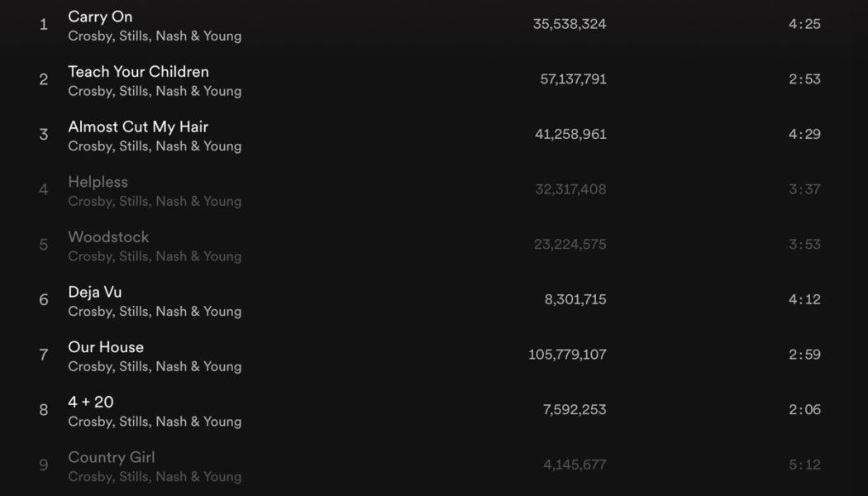Open the greyed-out song Helpless
Viewport: 868px width, 496px height.
click(x=98, y=182)
